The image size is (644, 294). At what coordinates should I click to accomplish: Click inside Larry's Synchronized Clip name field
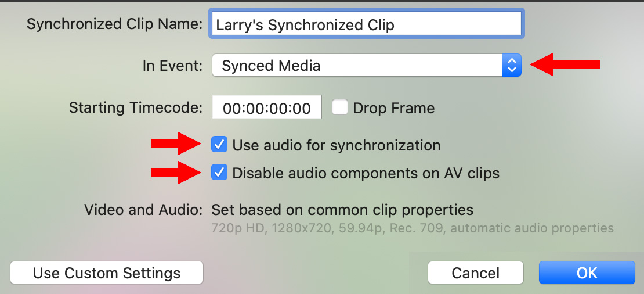367,24
